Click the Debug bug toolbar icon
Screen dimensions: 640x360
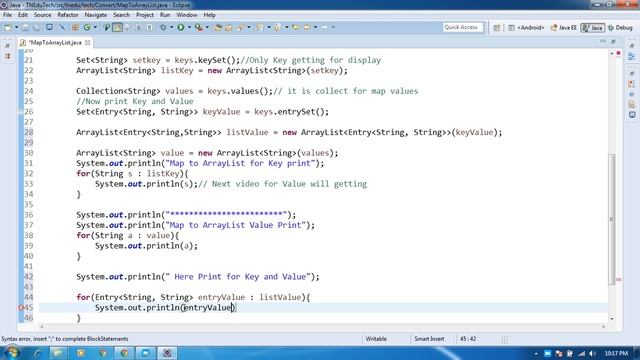click(x=163, y=27)
